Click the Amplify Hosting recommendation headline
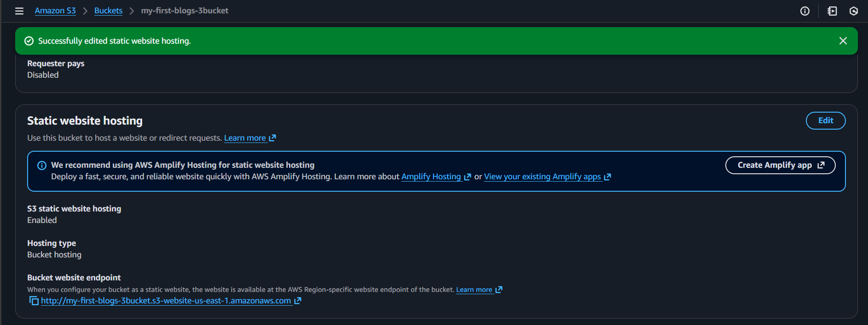This screenshot has width=868, height=325. pos(183,165)
